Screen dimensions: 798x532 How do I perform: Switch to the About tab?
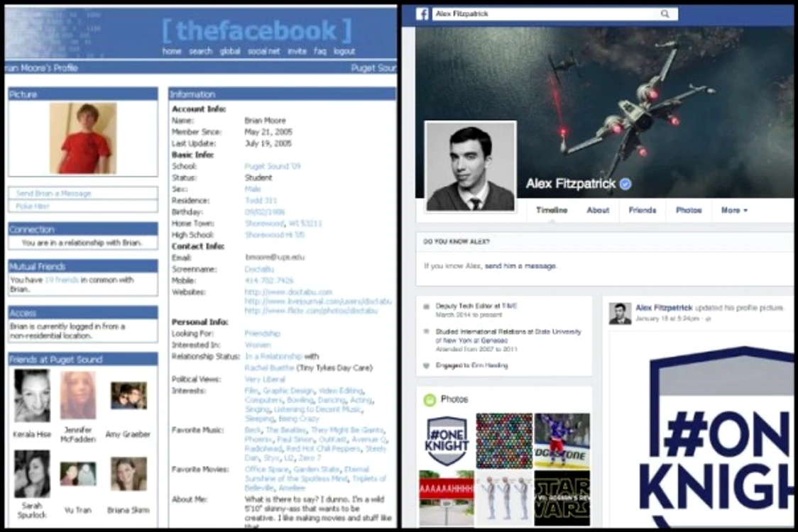598,210
